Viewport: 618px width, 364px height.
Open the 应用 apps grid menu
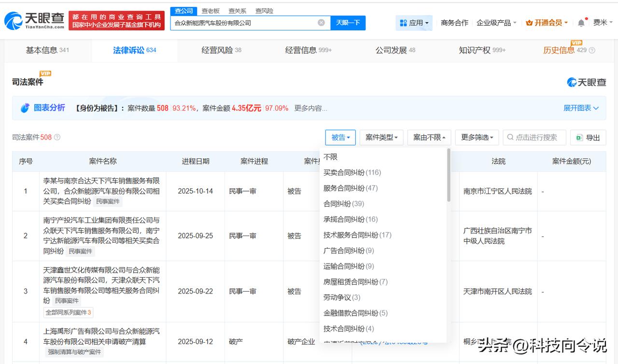pyautogui.click(x=414, y=23)
